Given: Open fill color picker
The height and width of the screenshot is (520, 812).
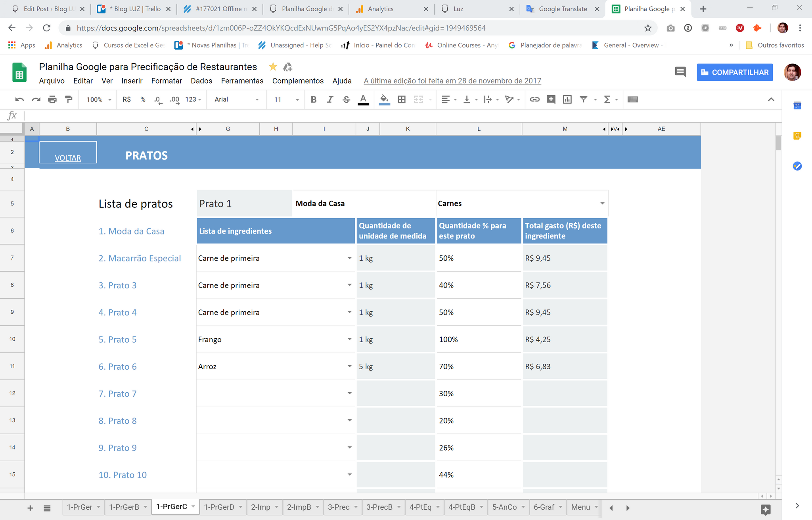Looking at the screenshot, I should 384,100.
